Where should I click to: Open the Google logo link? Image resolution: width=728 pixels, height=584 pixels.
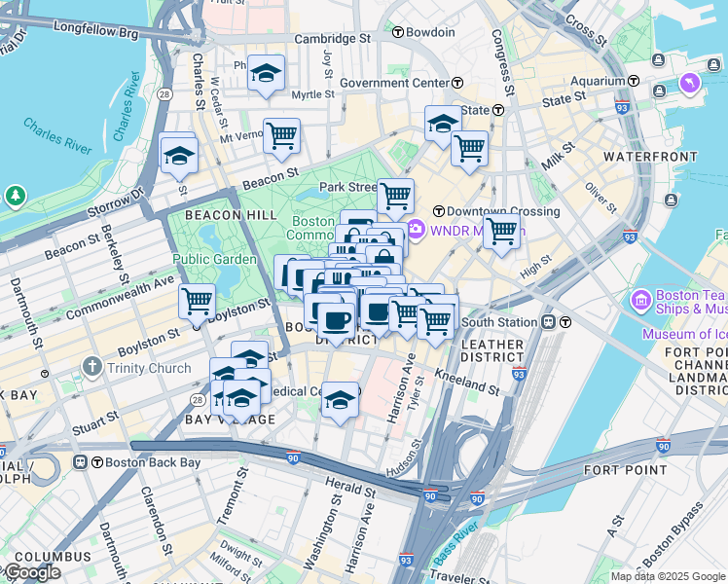click(33, 572)
